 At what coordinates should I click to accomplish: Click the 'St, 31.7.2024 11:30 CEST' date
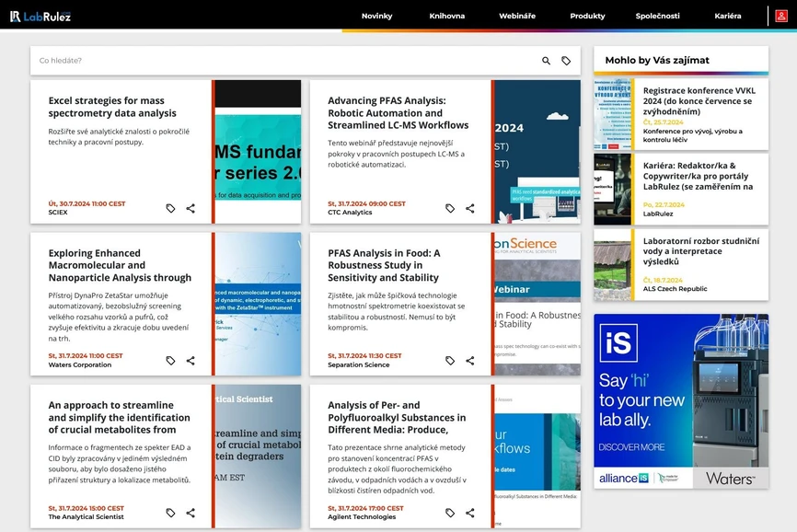pos(364,355)
